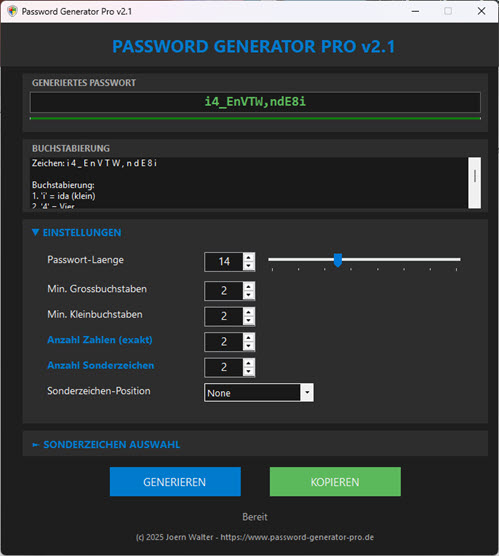
Task: Open the Sonderzeichen-Position dropdown
Action: click(307, 393)
